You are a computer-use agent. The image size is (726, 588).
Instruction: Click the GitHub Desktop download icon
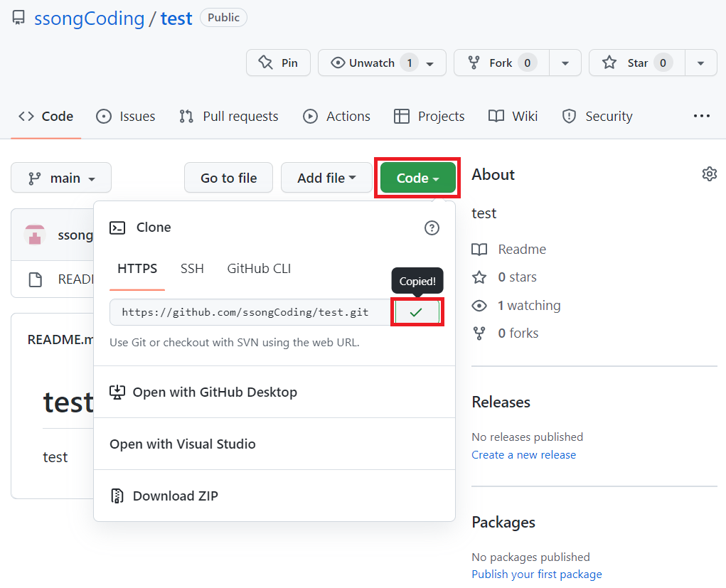[x=117, y=392]
